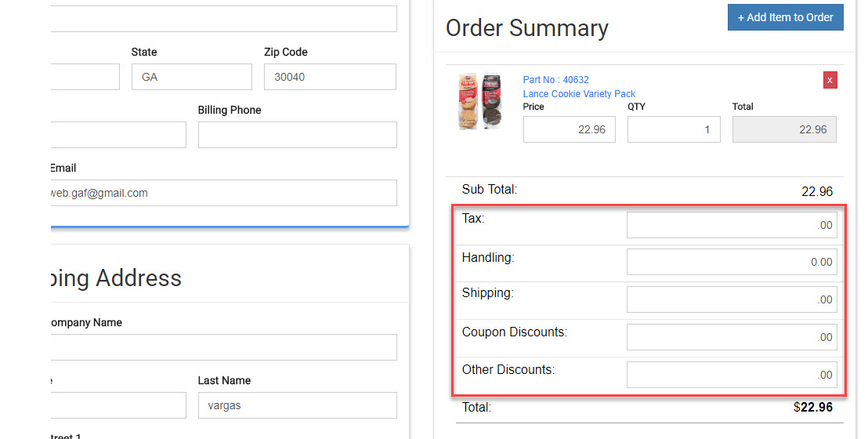Click the State field containing GA

pos(191,77)
